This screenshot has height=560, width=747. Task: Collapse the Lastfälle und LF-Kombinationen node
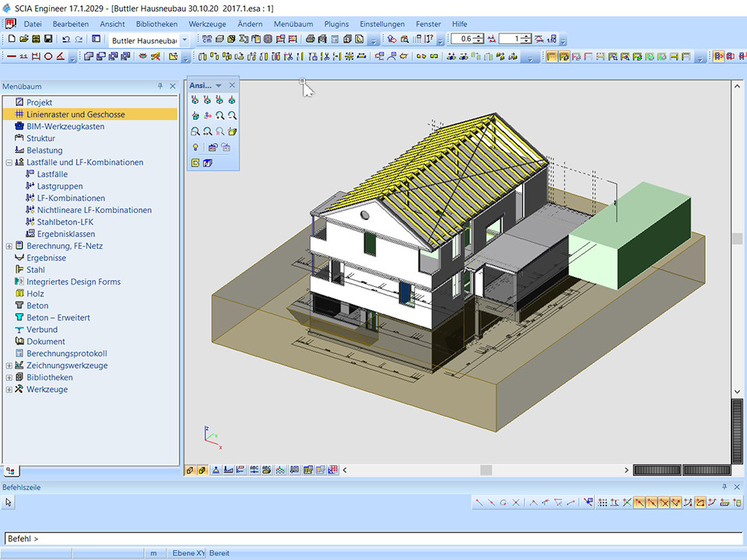point(9,163)
